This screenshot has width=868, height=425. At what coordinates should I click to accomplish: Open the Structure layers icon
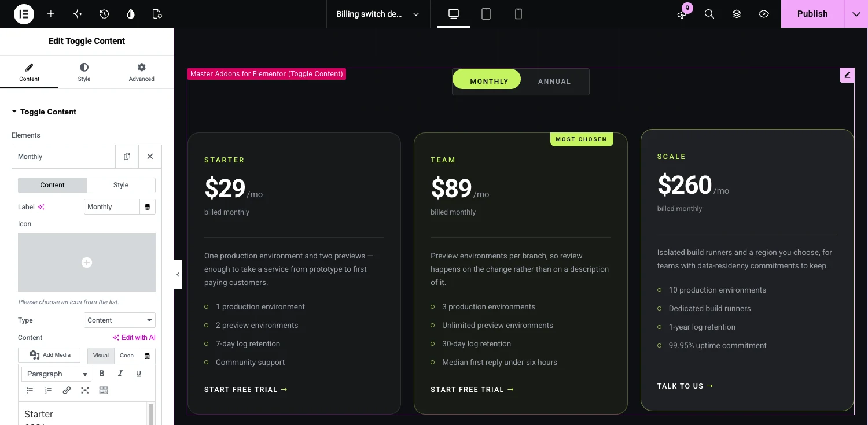pyautogui.click(x=737, y=14)
